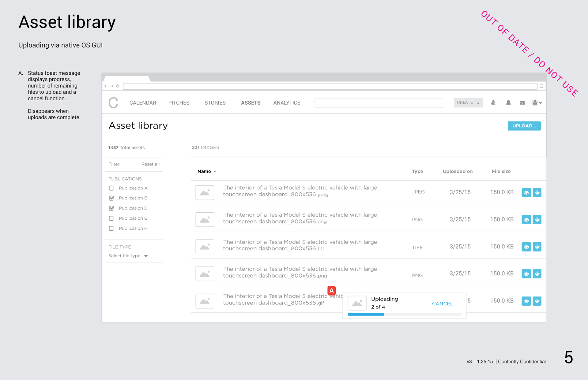This screenshot has width=588, height=380.
Task: Click the UPLOAD... button
Action: click(524, 126)
